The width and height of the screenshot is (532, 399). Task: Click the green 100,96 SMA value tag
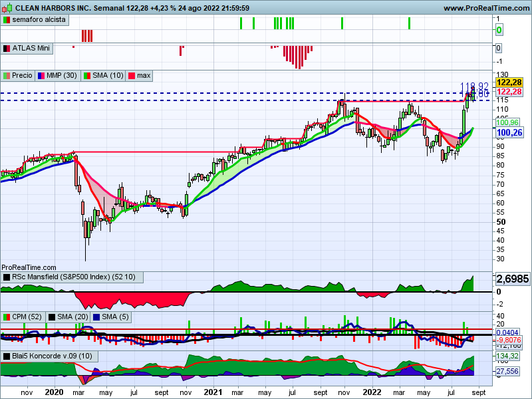[x=507, y=122]
